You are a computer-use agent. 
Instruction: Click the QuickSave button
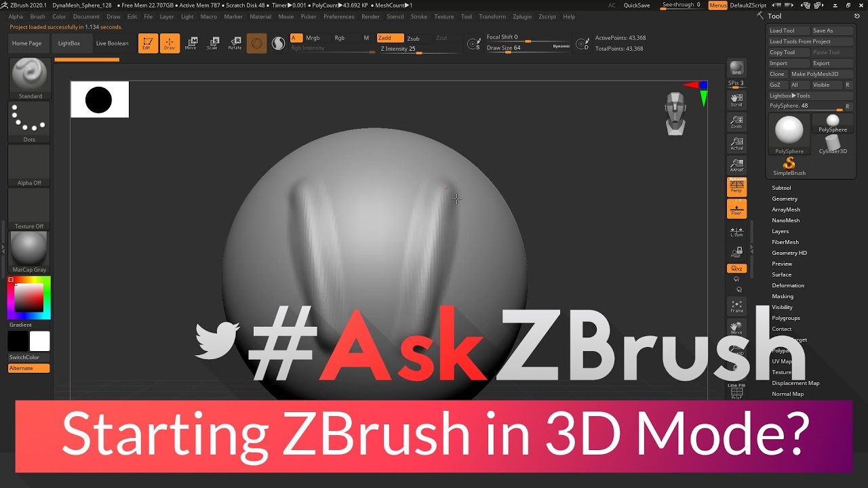pyautogui.click(x=637, y=5)
